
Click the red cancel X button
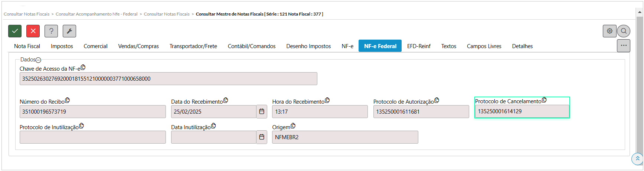(x=33, y=31)
